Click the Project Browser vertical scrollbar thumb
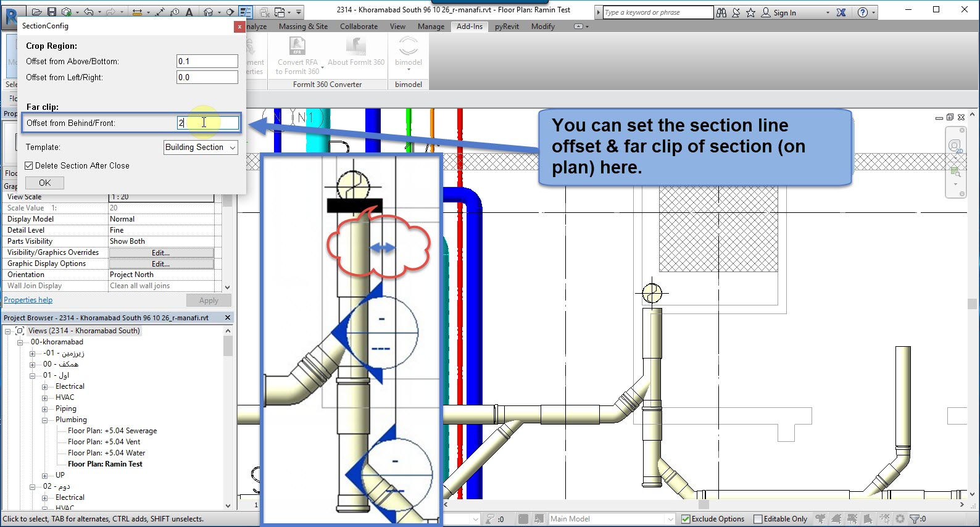Image resolution: width=980 pixels, height=527 pixels. coord(228,346)
